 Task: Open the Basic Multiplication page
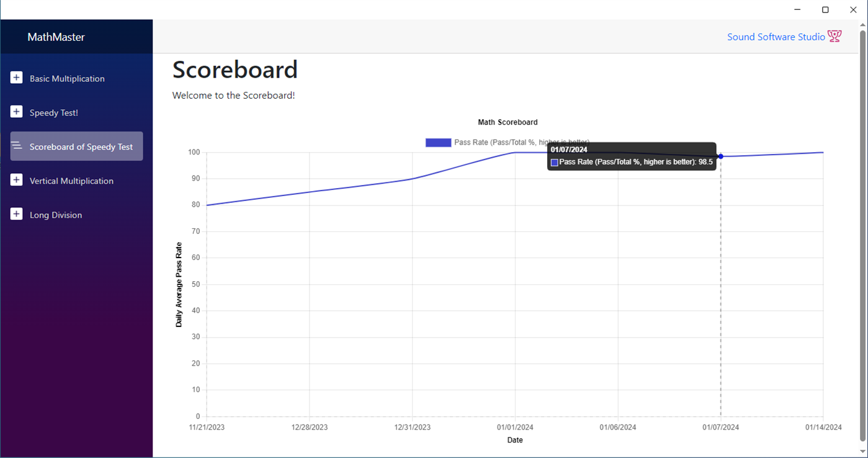[x=67, y=79]
